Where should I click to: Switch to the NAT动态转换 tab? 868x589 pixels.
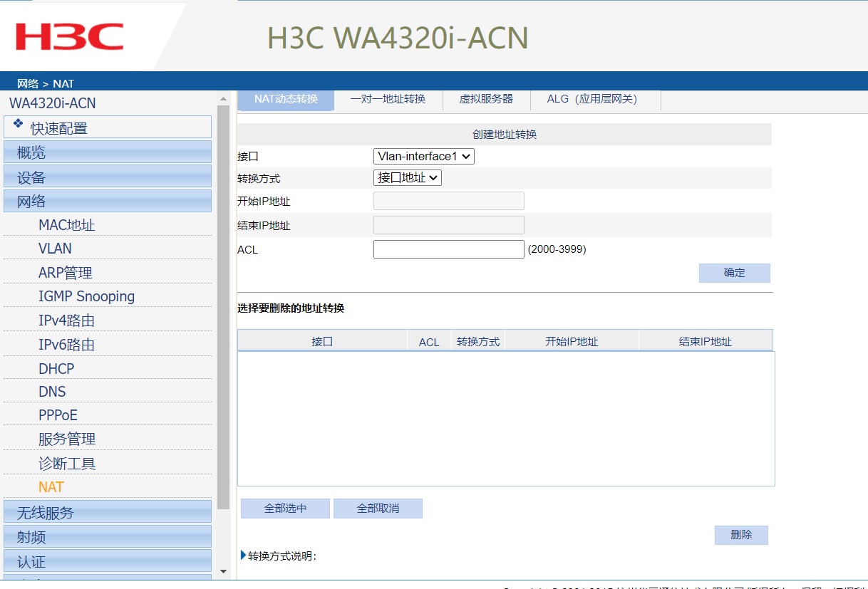pos(286,99)
